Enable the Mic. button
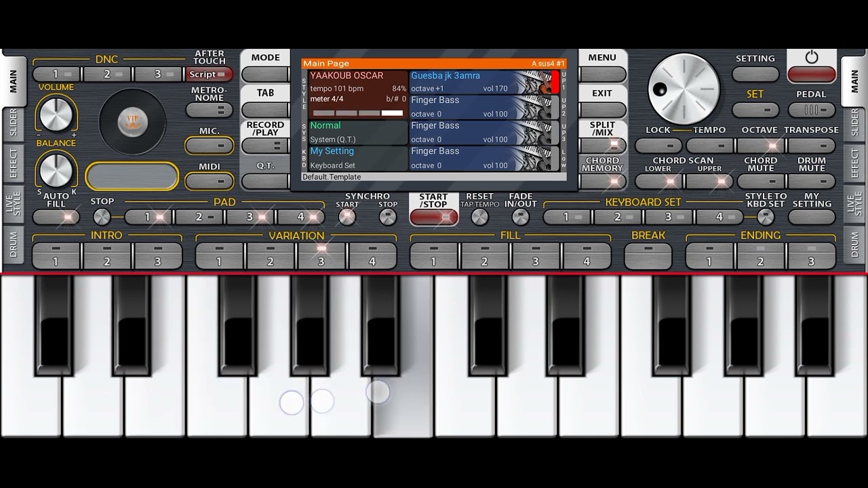This screenshot has height=488, width=868. pos(210,146)
